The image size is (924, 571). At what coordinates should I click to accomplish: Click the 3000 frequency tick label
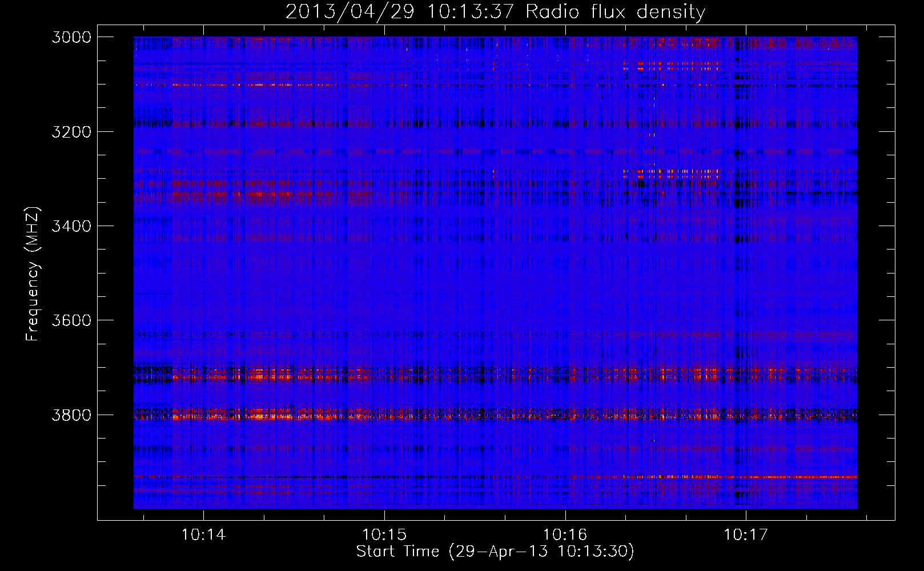tap(71, 37)
